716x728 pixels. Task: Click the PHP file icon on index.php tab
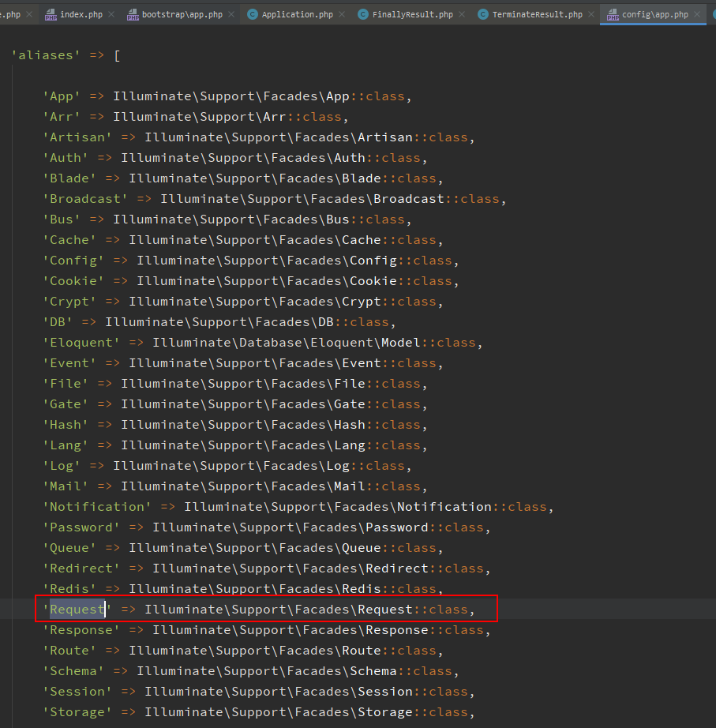51,14
